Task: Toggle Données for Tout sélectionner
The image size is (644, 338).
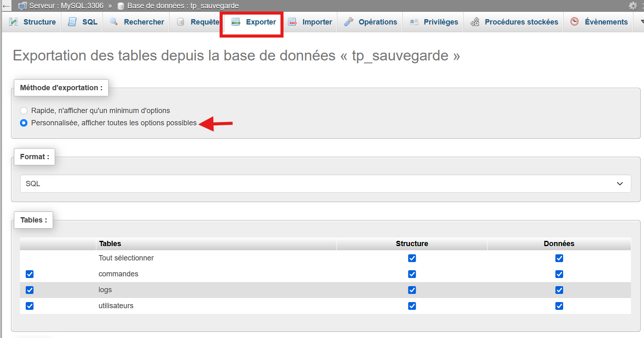Action: click(559, 258)
